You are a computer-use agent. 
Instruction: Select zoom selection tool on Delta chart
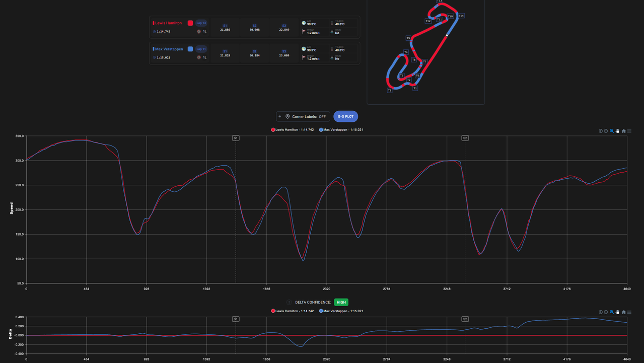pyautogui.click(x=612, y=312)
